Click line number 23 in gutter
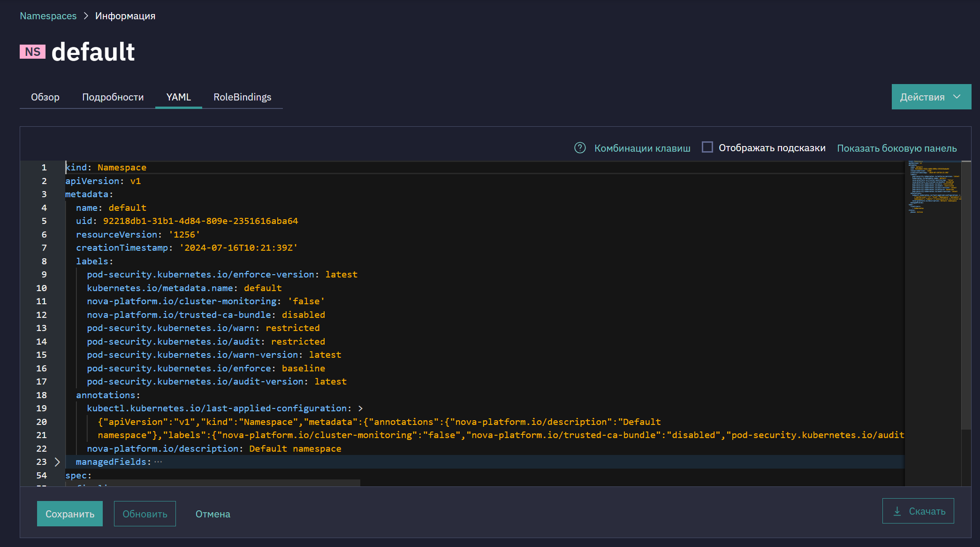This screenshot has height=547, width=980. point(42,462)
